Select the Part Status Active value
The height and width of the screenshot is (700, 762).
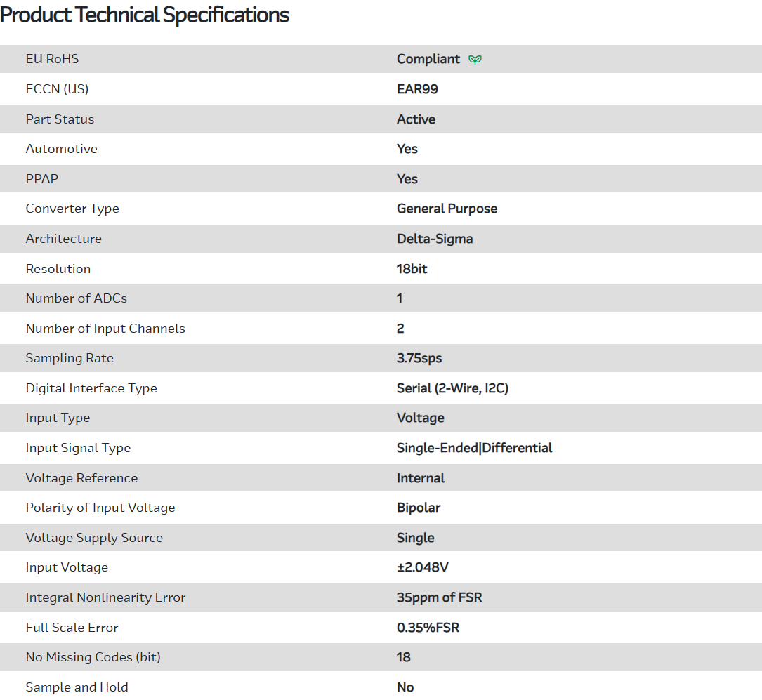[416, 119]
